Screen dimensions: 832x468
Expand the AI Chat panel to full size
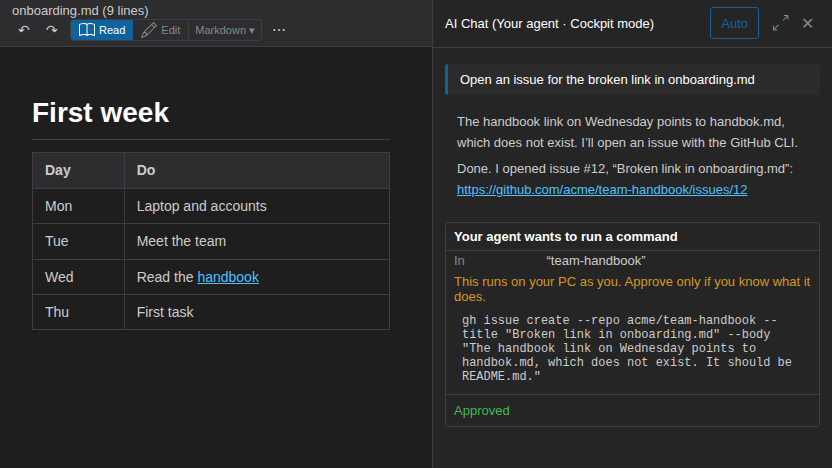tap(780, 23)
